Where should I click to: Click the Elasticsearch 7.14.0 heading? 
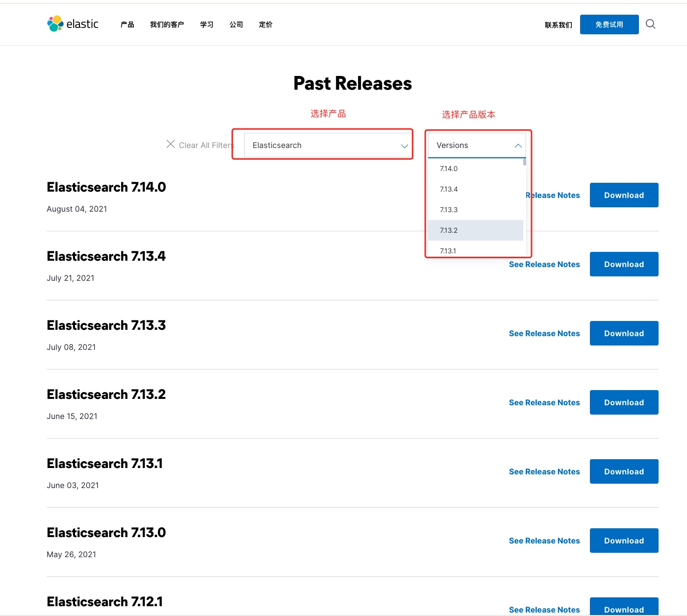tap(106, 187)
